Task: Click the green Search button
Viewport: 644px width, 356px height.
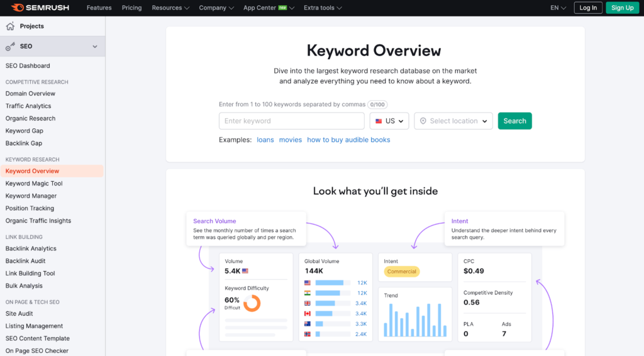Action: pos(514,121)
